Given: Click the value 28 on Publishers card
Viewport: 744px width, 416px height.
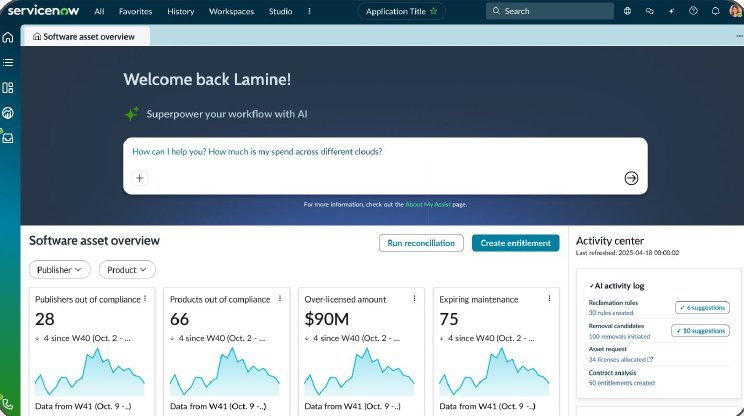Looking at the screenshot, I should point(45,319).
